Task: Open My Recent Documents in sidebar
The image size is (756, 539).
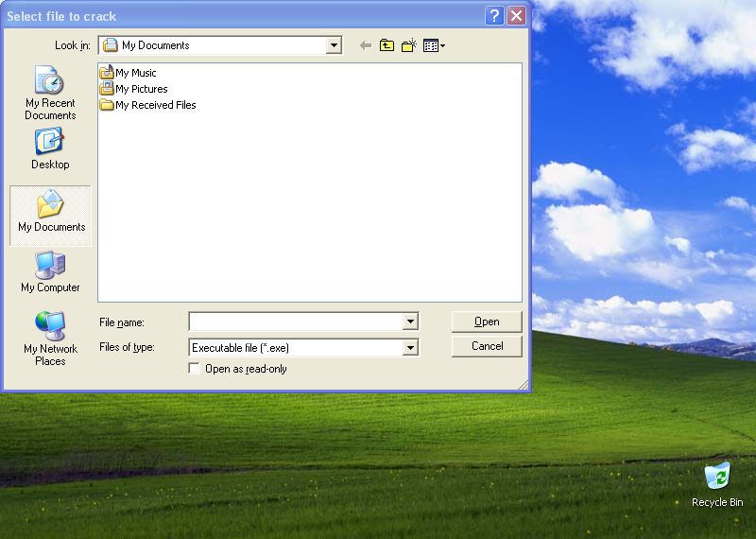Action: tap(50, 93)
